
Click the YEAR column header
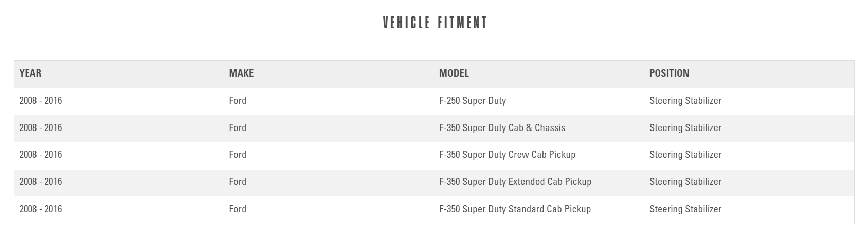[30, 73]
